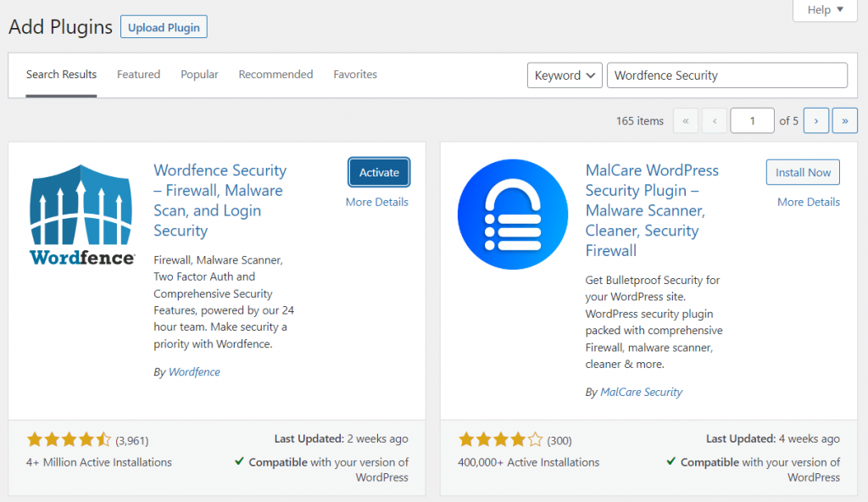Click the current page number field
This screenshot has width=868, height=502.
coord(752,121)
